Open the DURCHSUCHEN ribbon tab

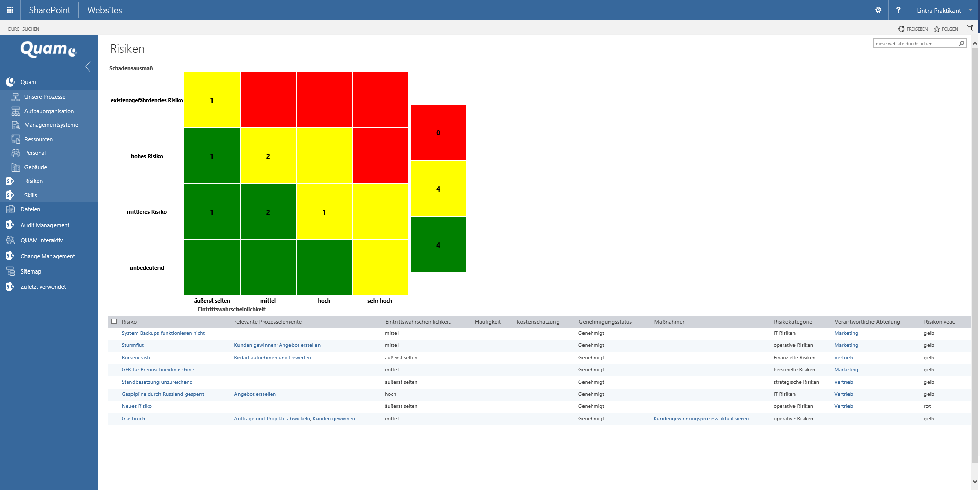(23, 29)
